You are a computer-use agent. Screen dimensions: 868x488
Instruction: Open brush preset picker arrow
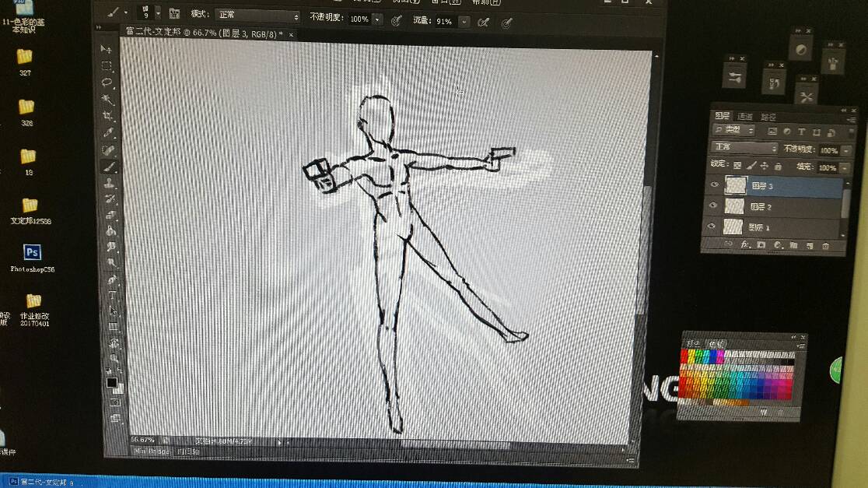(158, 12)
